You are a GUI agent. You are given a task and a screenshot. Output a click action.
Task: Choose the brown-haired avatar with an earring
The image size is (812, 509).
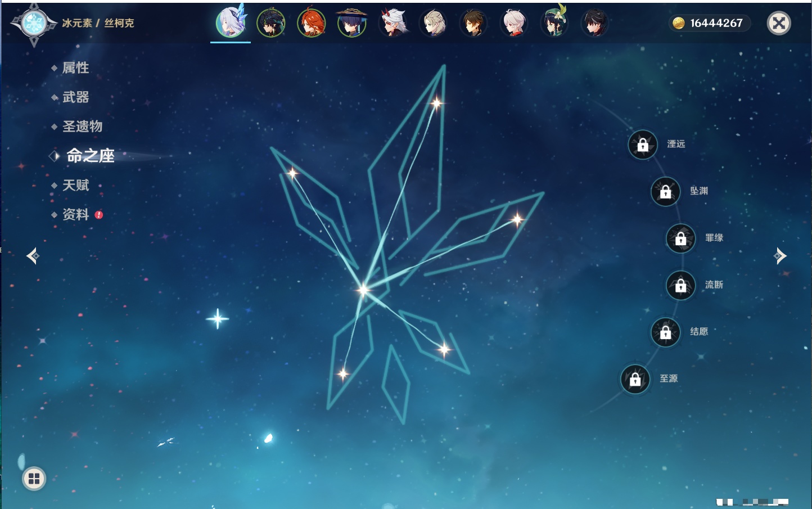(x=473, y=24)
